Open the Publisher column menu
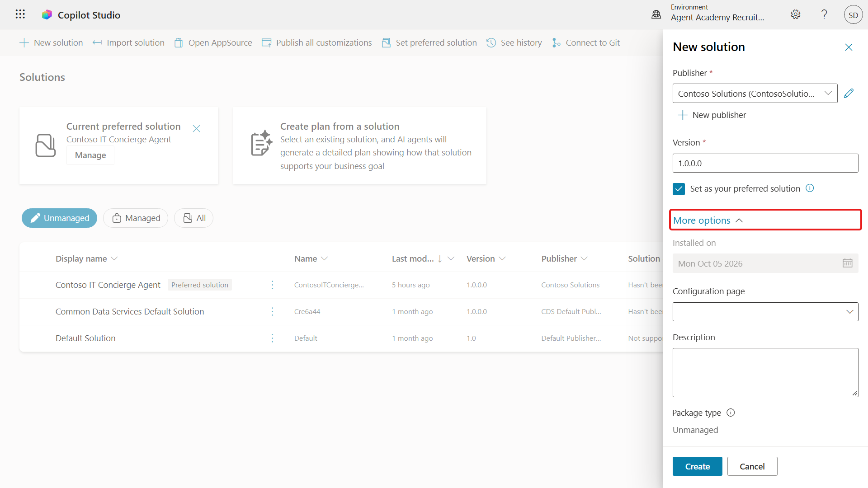This screenshot has height=488, width=868. (564, 258)
